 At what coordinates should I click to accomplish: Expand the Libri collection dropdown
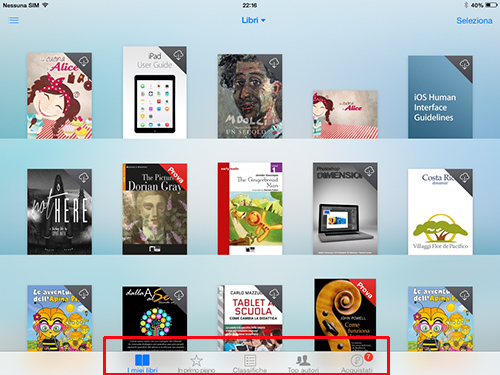coord(253,20)
